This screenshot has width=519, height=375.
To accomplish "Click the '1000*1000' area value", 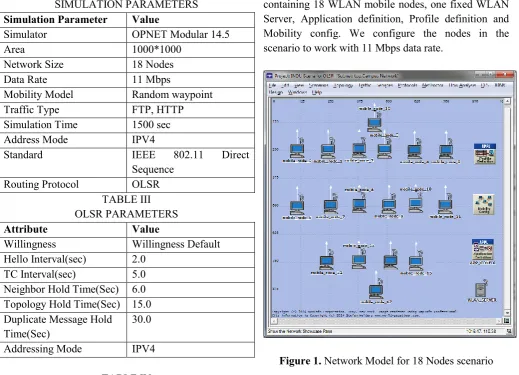I will click(x=157, y=49).
